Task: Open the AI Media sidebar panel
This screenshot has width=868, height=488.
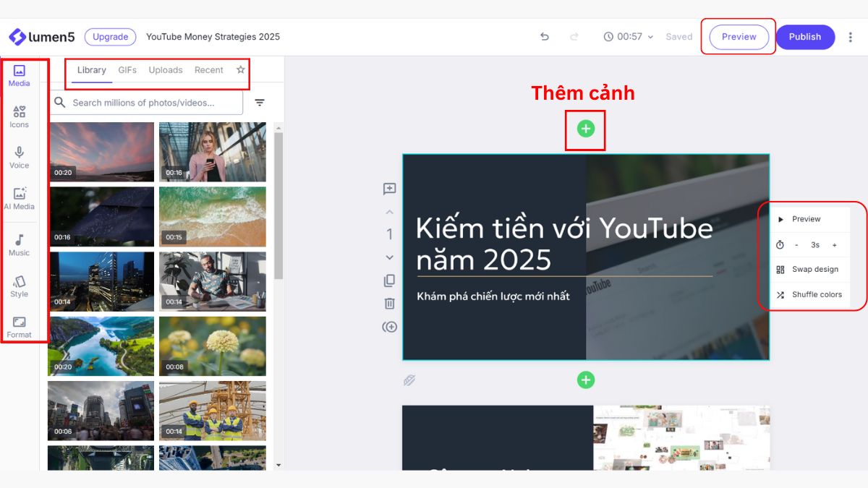Action: click(20, 199)
